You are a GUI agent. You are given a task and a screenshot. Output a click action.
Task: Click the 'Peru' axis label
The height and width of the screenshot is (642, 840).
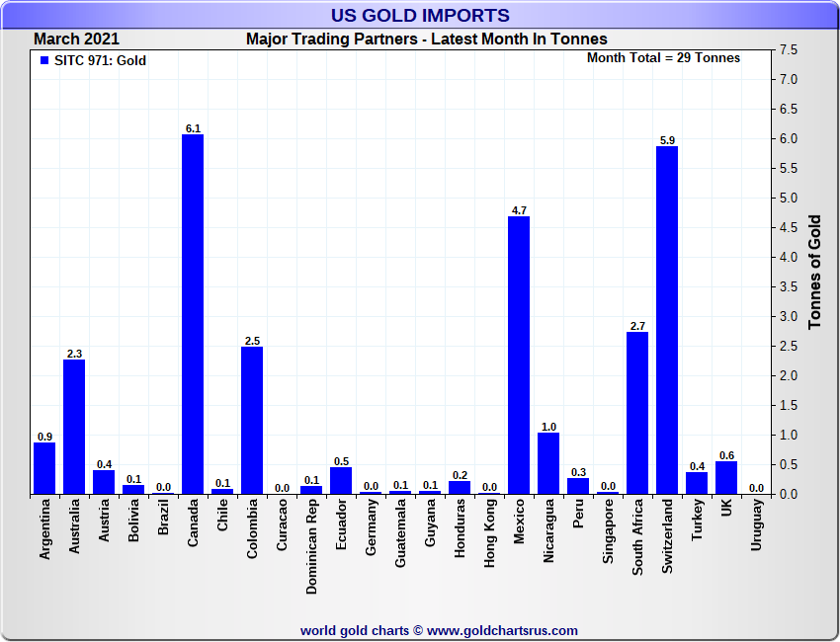(x=578, y=514)
